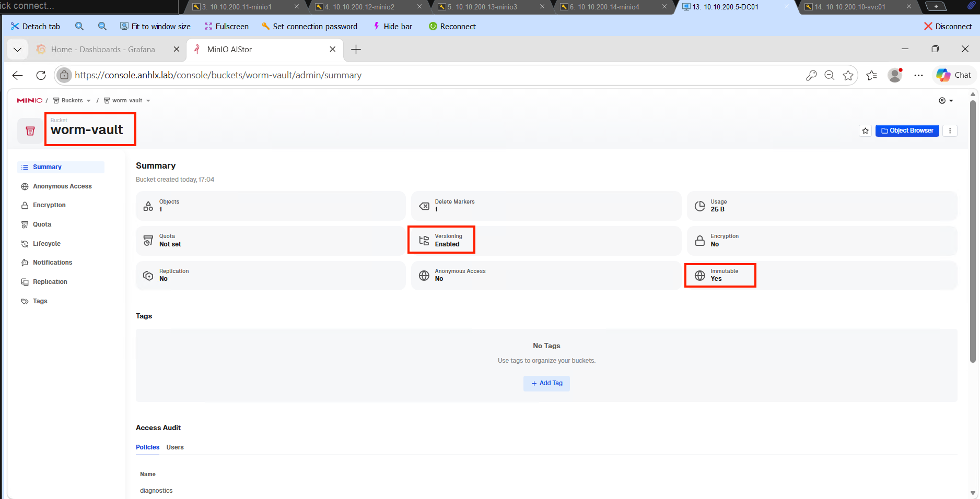Open the password key icon in address bar
Viewport: 980px width, 499px height.
811,75
